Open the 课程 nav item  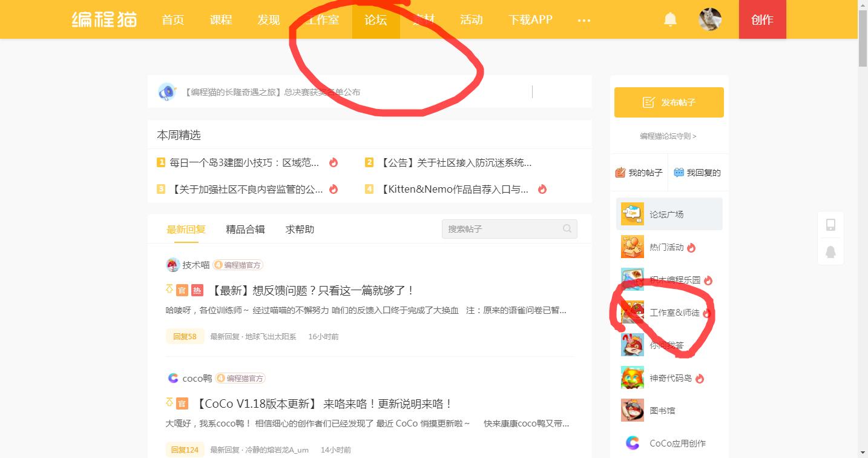221,19
